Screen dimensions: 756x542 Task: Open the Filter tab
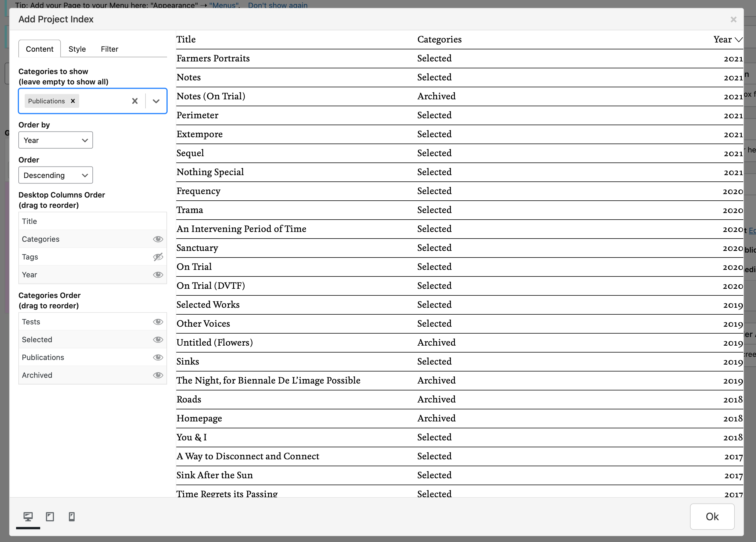109,49
